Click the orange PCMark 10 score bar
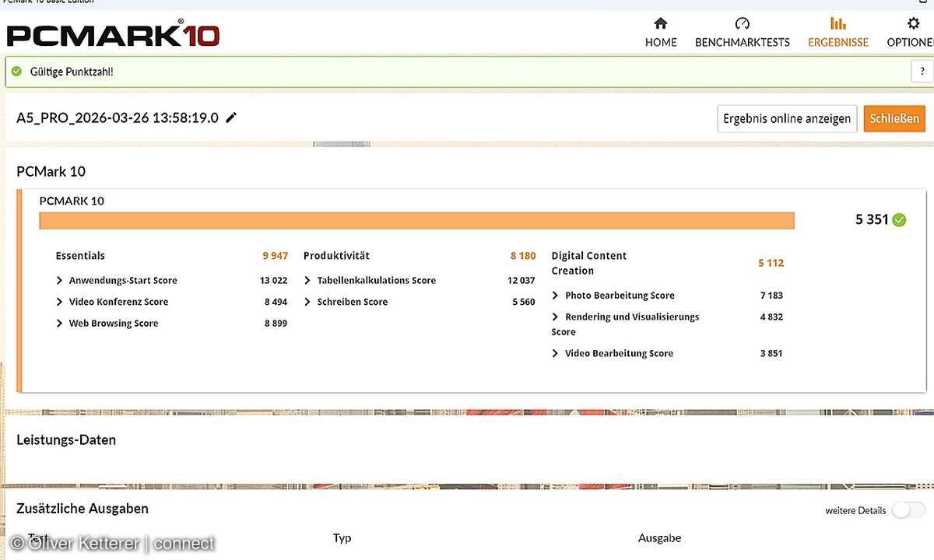The height and width of the screenshot is (560, 934). pyautogui.click(x=416, y=221)
